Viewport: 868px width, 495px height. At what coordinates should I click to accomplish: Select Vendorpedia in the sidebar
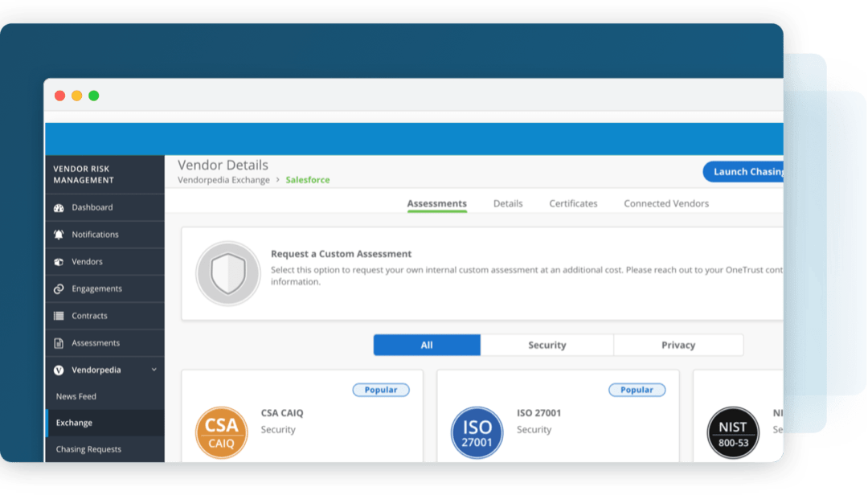105,370
